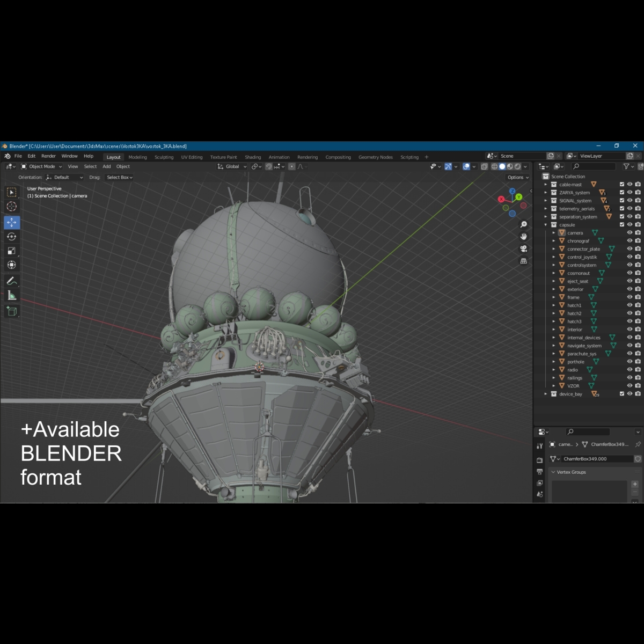
Task: Click the zoom magnifier viewport icon
Action: [x=524, y=224]
